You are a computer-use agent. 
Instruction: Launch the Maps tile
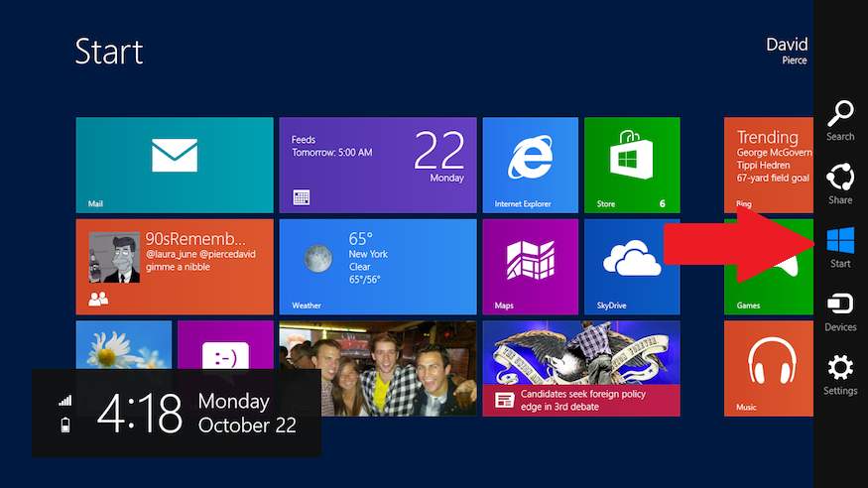tap(531, 267)
